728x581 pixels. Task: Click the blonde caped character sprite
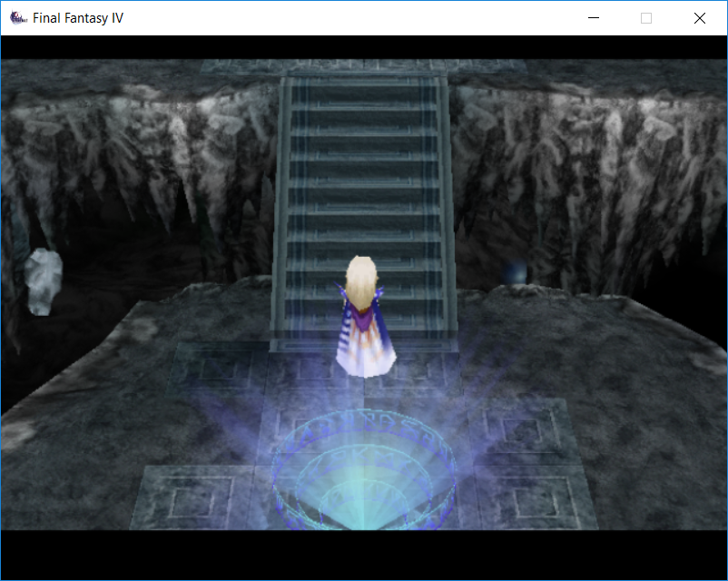pos(365,316)
